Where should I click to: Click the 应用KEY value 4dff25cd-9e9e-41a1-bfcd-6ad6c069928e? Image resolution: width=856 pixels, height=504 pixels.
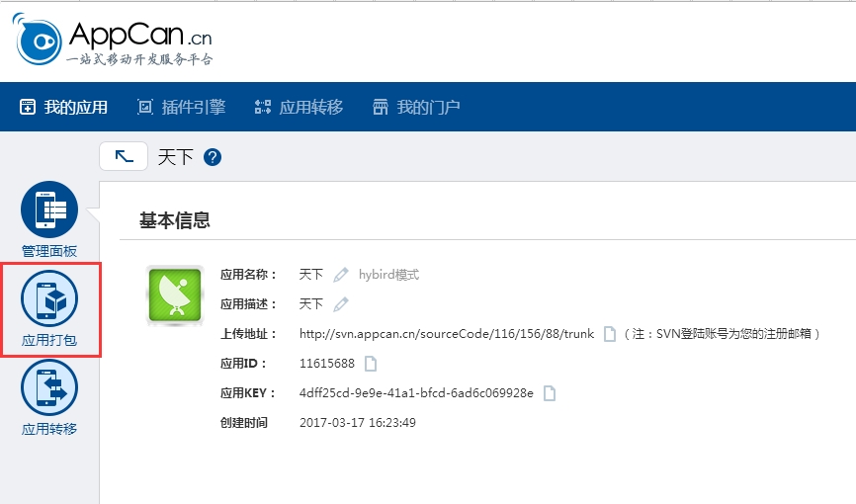pos(416,393)
